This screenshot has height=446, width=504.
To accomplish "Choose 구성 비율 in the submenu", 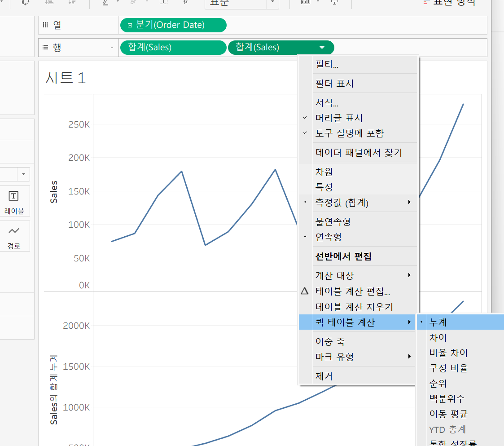I will click(x=460, y=368).
